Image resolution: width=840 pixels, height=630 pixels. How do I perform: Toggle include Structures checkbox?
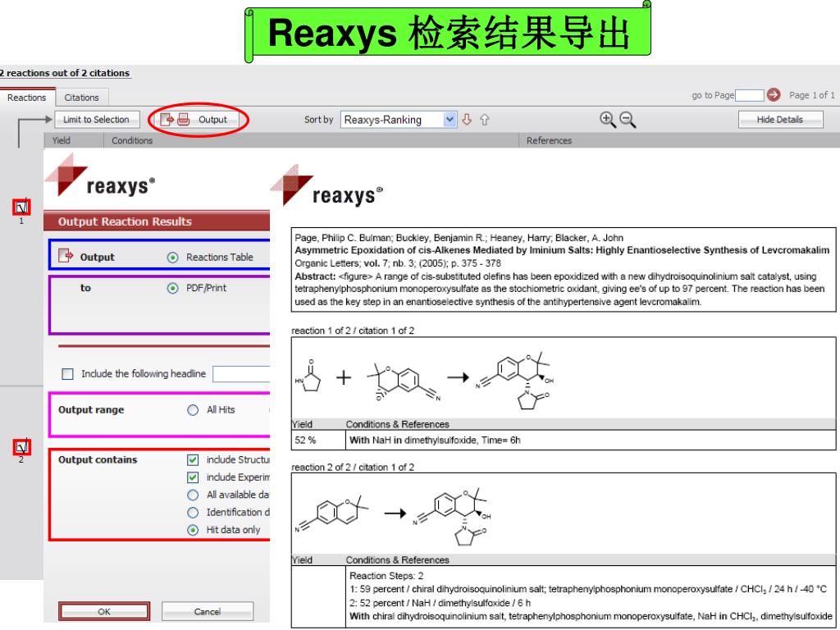(x=193, y=459)
